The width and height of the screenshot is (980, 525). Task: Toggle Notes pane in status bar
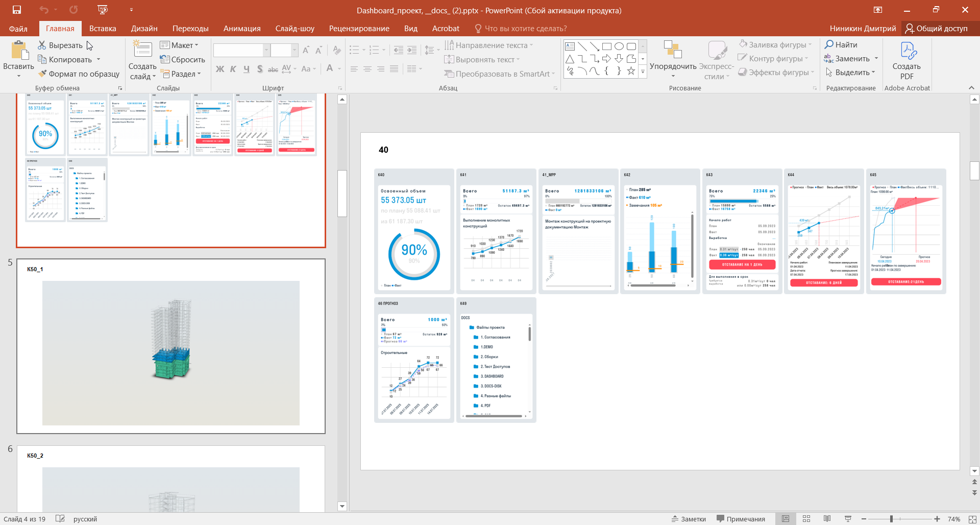coord(689,519)
